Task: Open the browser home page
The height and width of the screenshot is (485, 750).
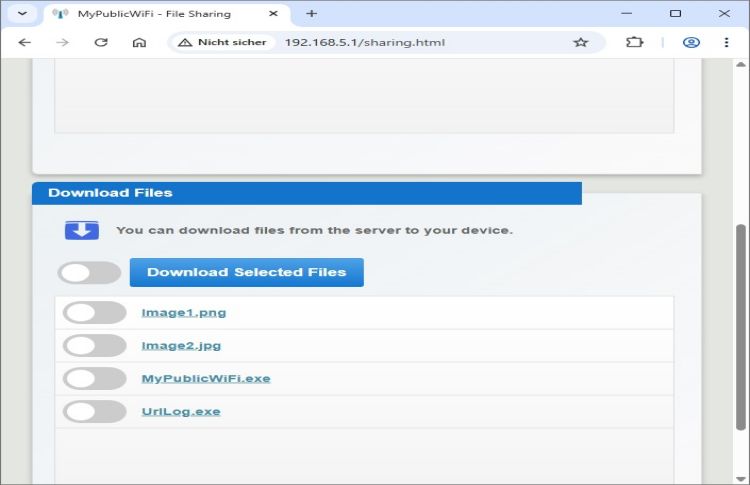Action: (x=139, y=43)
